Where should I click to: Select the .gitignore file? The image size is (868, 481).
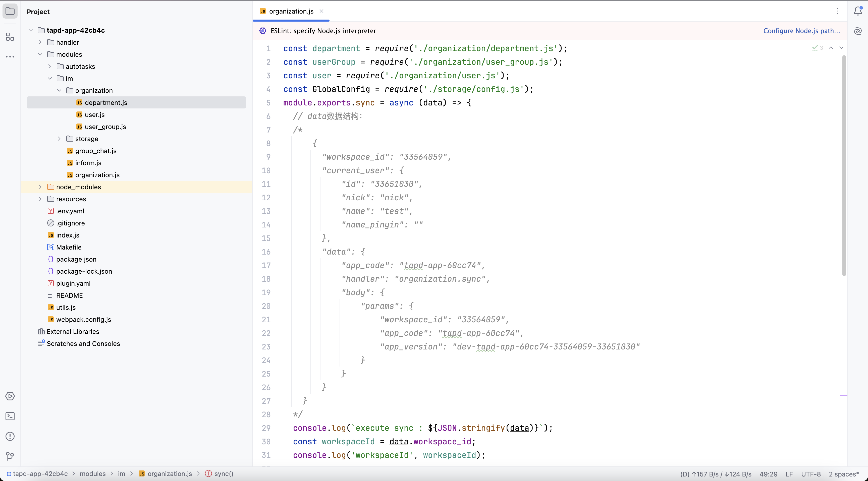(70, 223)
